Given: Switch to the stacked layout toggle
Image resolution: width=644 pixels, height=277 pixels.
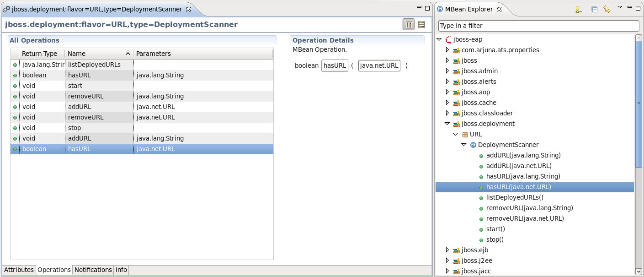Looking at the screenshot, I should tap(421, 25).
